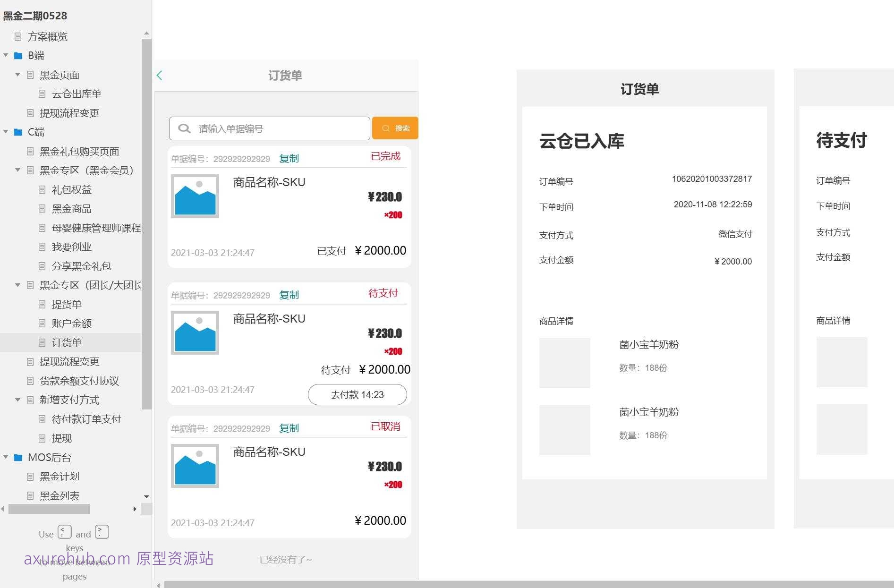Click 复制 on the first order card

(289, 158)
